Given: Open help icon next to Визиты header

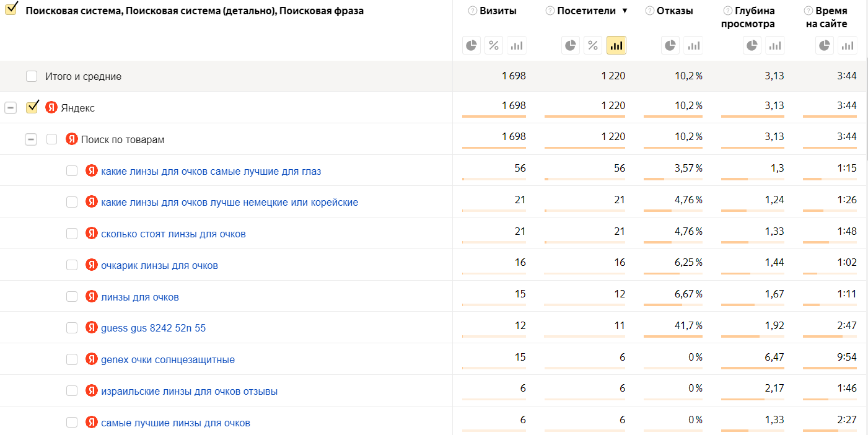Looking at the screenshot, I should (x=473, y=11).
